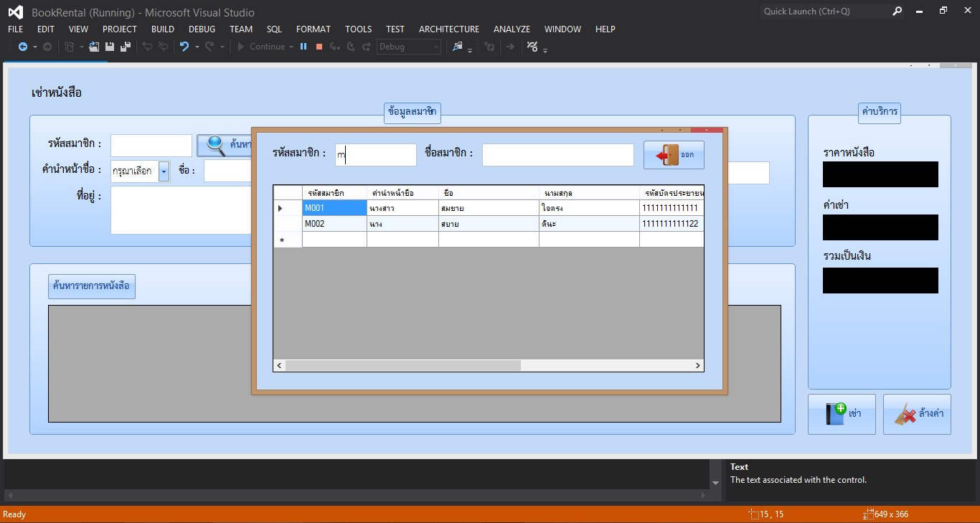Viewport: 980px width, 523px height.
Task: Select the M001 cell in grid
Action: [x=334, y=208]
